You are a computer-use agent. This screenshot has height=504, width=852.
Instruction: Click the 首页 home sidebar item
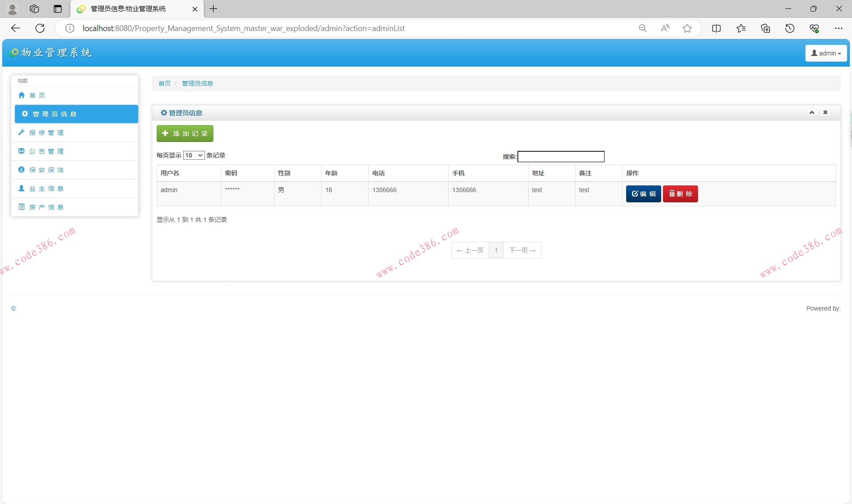[x=37, y=95]
